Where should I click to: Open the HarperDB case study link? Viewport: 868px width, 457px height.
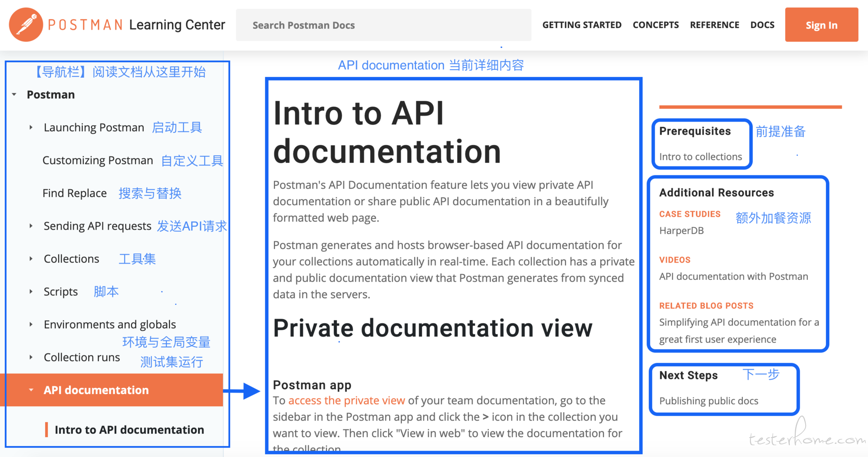tap(681, 231)
